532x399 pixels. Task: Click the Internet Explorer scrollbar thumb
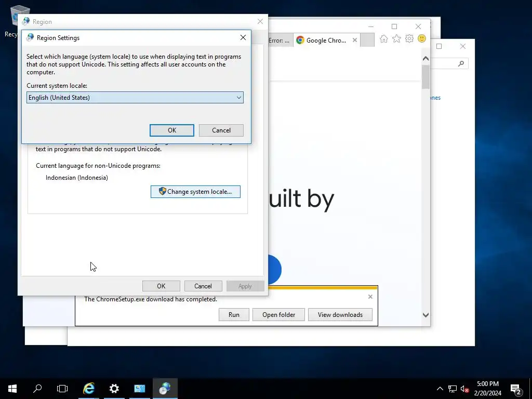tap(426, 77)
